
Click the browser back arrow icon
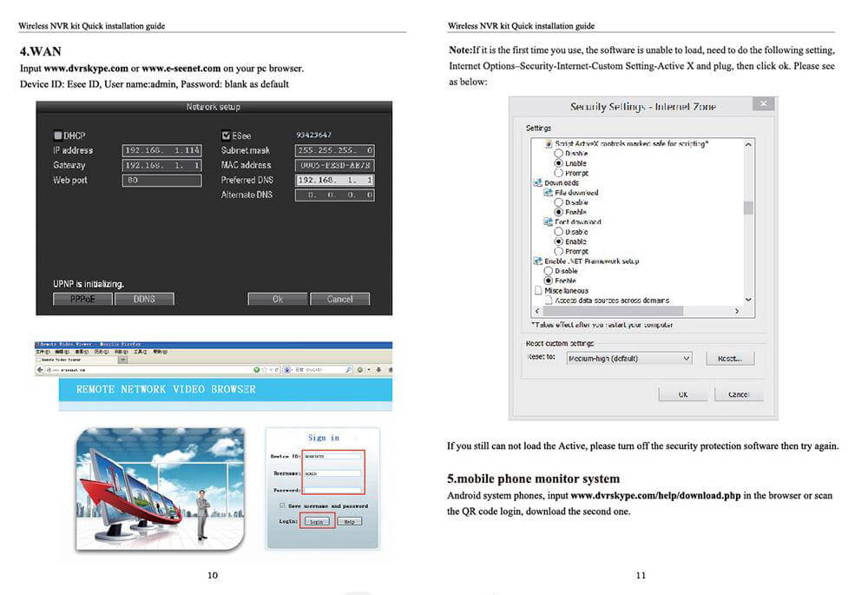click(40, 371)
